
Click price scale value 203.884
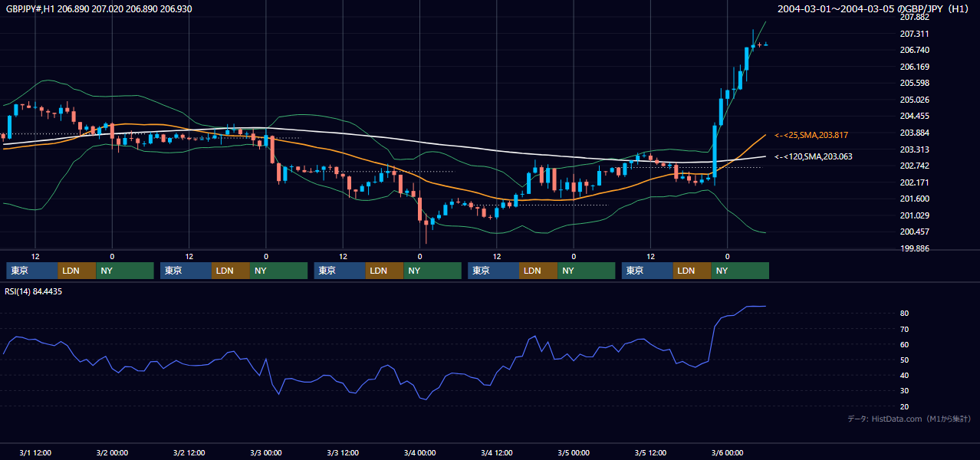coord(914,133)
